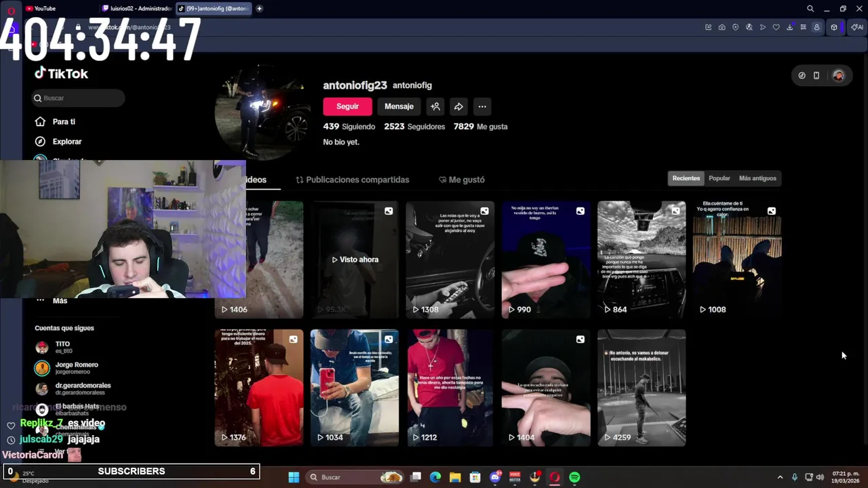Open Opera easy setup sliders icon
The height and width of the screenshot is (488, 868).
tap(803, 27)
